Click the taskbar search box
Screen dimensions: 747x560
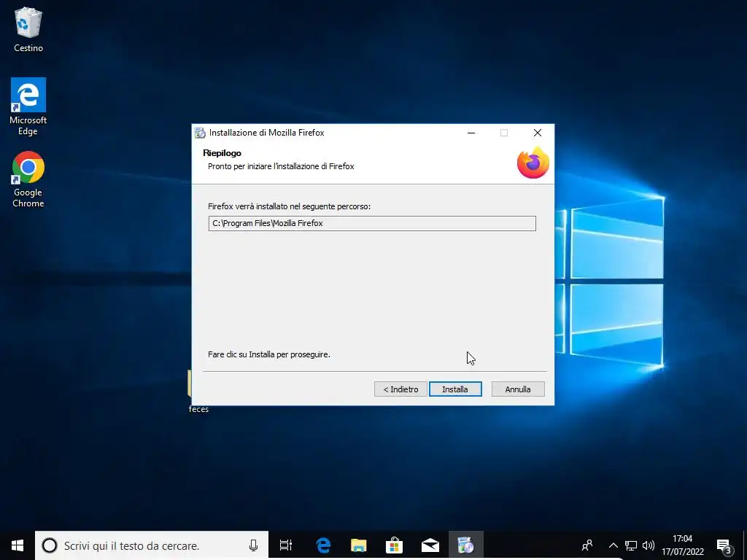(x=152, y=545)
